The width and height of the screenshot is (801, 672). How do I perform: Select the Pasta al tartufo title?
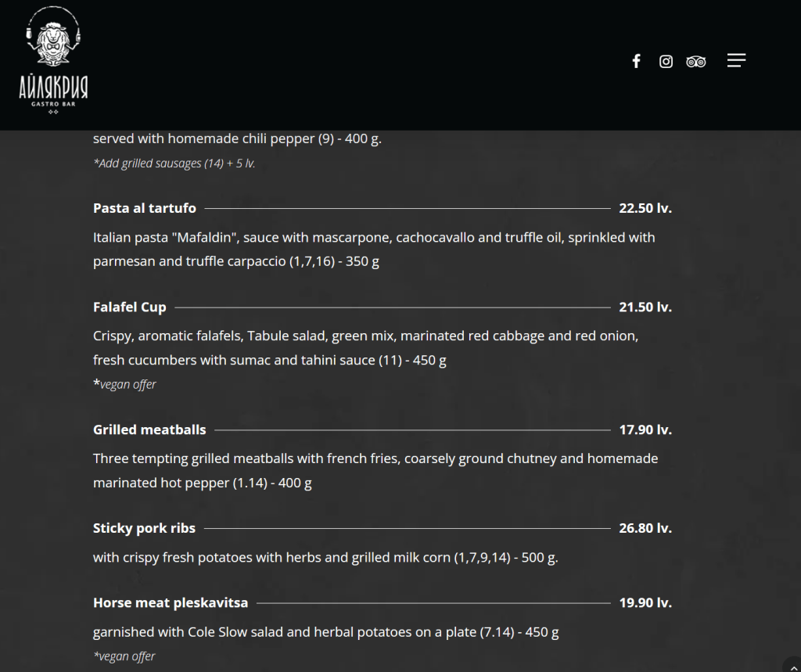tap(145, 208)
